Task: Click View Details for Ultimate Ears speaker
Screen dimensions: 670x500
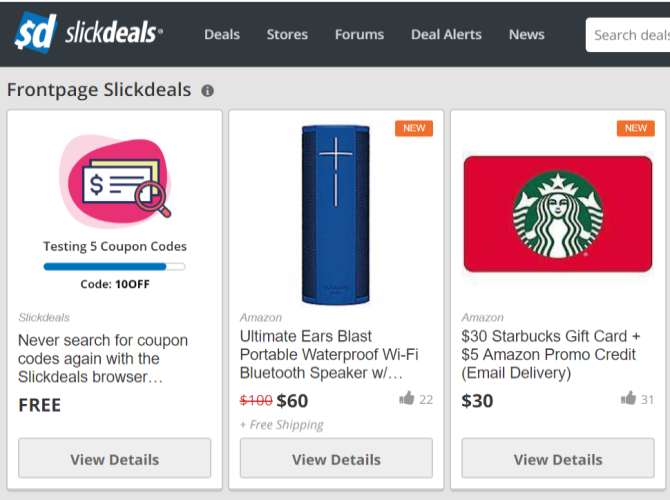Action: (x=336, y=459)
